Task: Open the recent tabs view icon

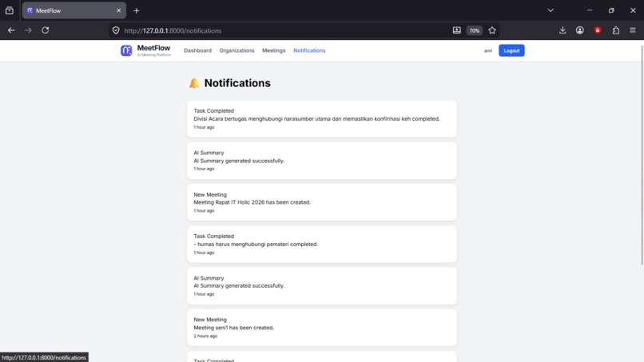Action: click(10, 10)
